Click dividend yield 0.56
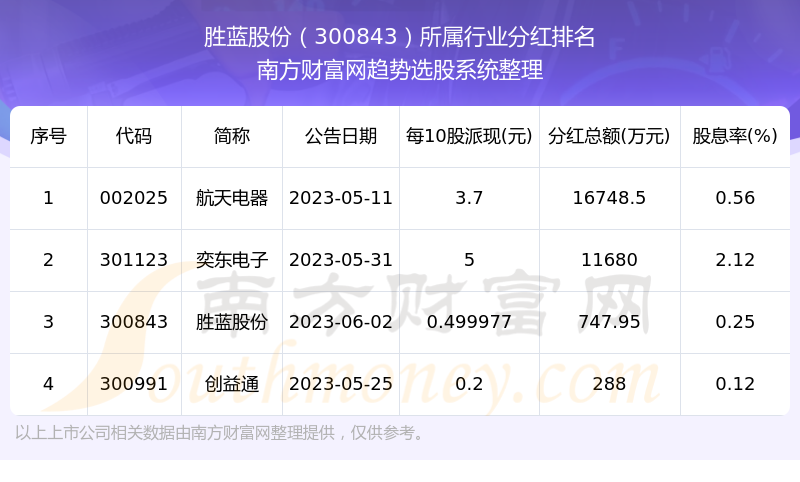The height and width of the screenshot is (482, 800). 735,198
